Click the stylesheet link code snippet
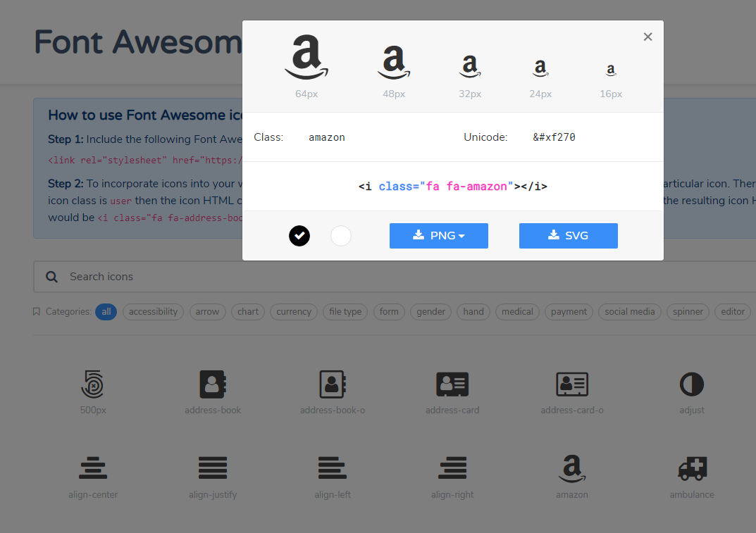This screenshot has height=533, width=756. (x=144, y=161)
